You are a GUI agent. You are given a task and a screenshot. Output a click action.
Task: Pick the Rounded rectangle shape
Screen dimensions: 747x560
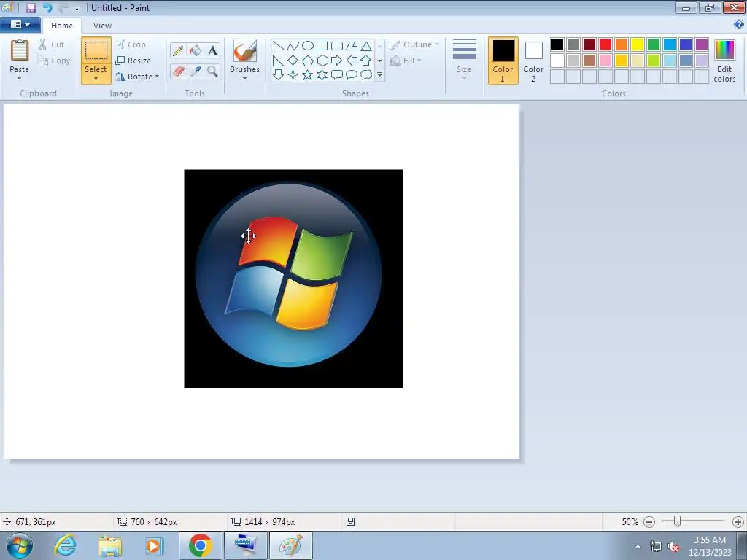[x=337, y=46]
